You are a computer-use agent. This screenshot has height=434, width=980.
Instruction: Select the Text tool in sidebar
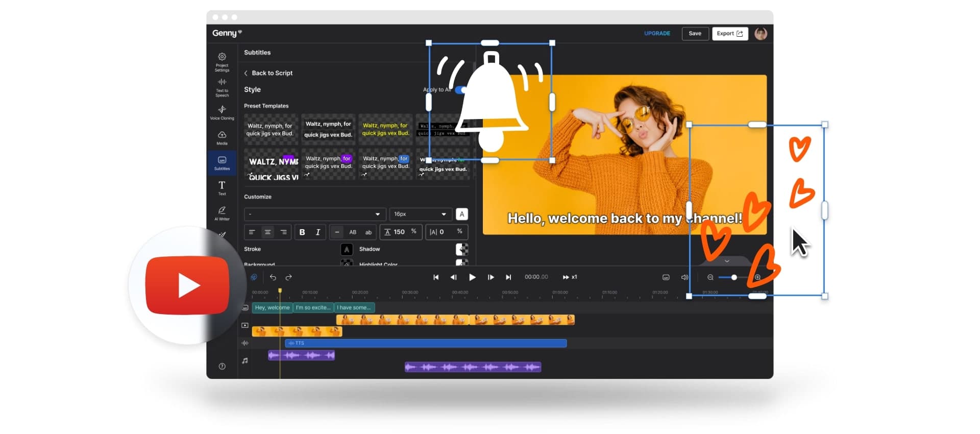(x=222, y=188)
